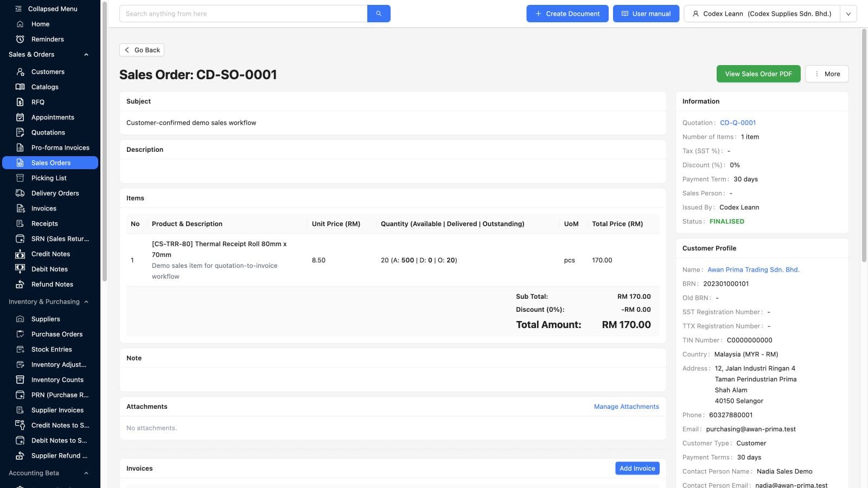Focus the Search anything from here field
The height and width of the screenshot is (488, 868).
[243, 14]
